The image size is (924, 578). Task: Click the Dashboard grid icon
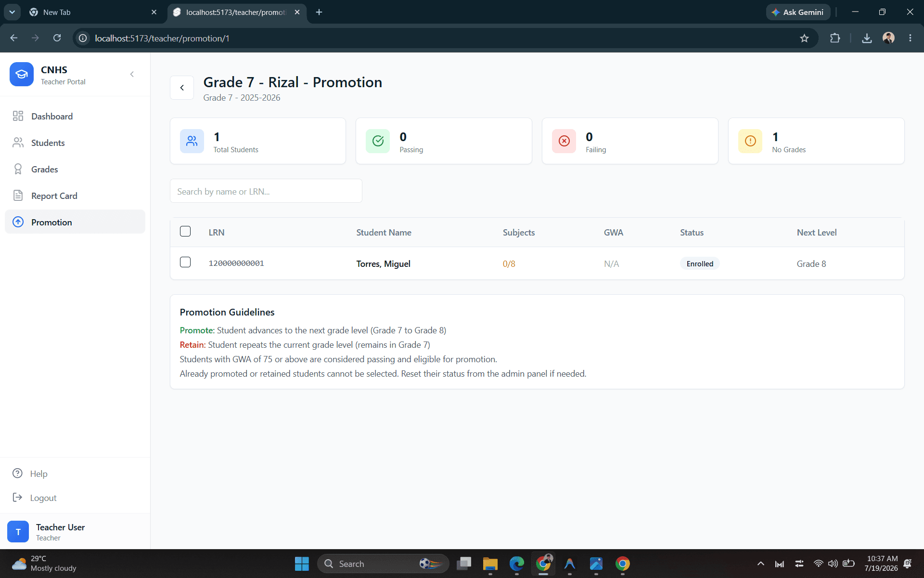click(x=18, y=116)
